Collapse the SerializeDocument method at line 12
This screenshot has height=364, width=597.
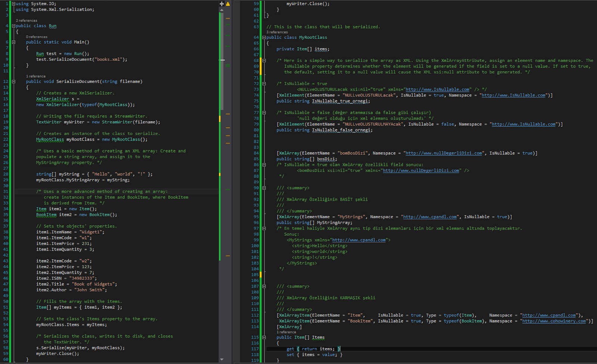[x=13, y=81]
